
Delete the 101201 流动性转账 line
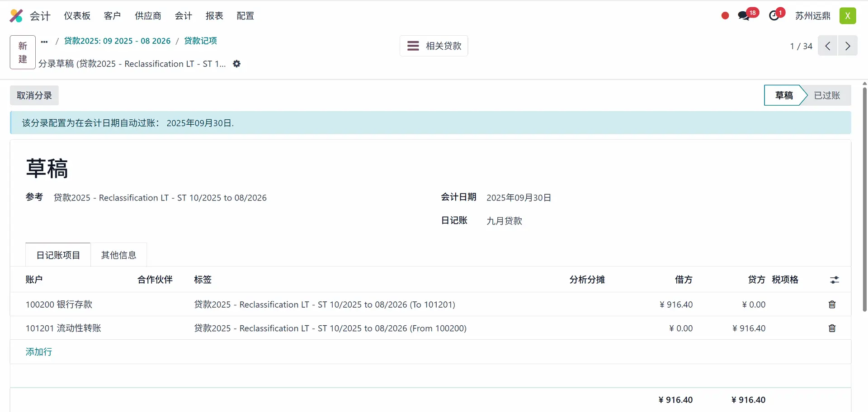pos(832,328)
